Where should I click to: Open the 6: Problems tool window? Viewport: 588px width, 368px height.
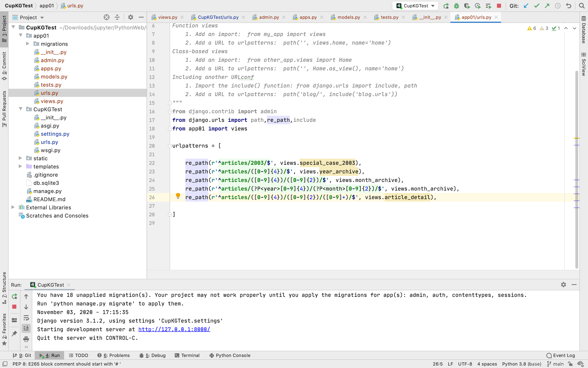(114, 355)
